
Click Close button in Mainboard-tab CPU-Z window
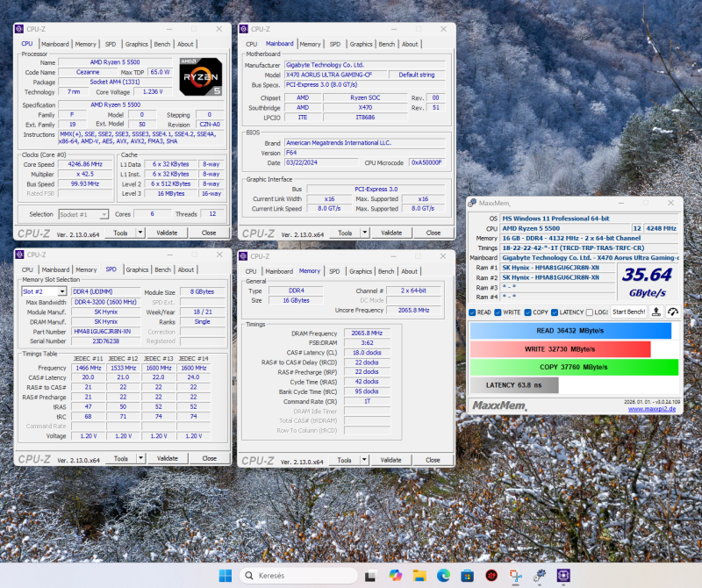tap(433, 233)
